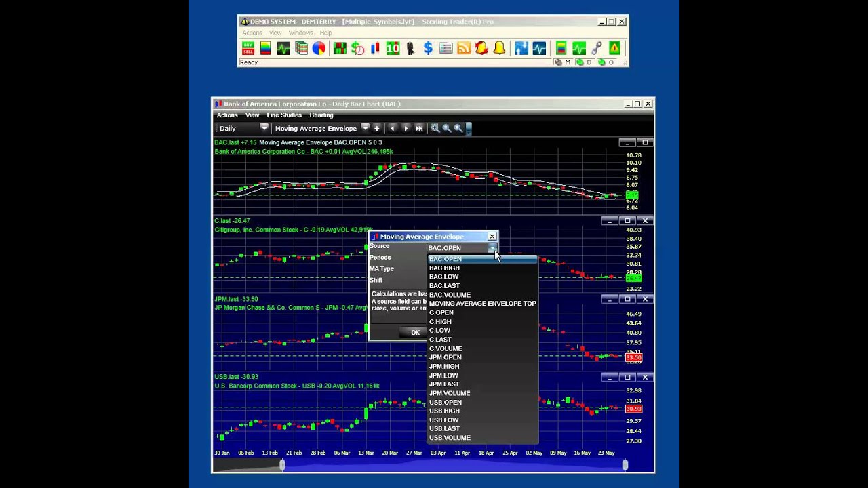
Task: Open the red and yellow bell icon
Action: point(481,48)
